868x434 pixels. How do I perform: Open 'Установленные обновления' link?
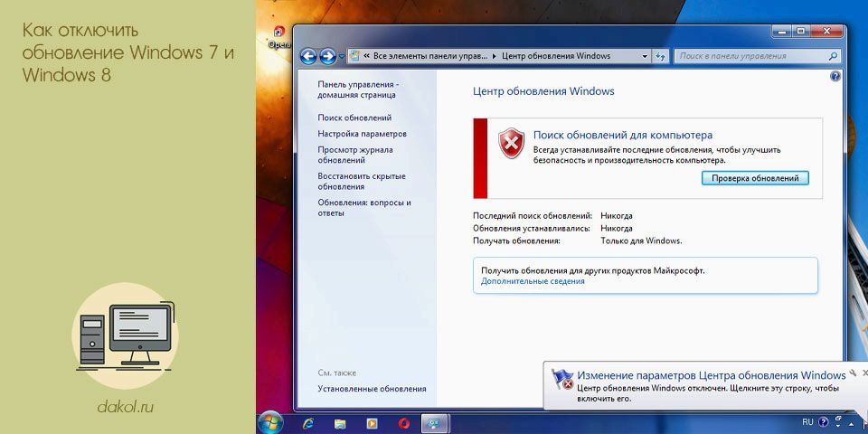[372, 389]
